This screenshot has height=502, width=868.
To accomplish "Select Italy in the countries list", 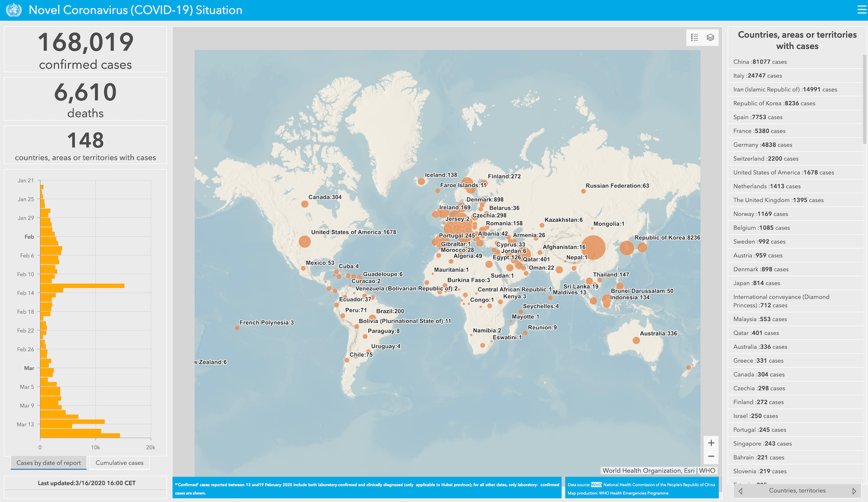I will click(x=757, y=76).
